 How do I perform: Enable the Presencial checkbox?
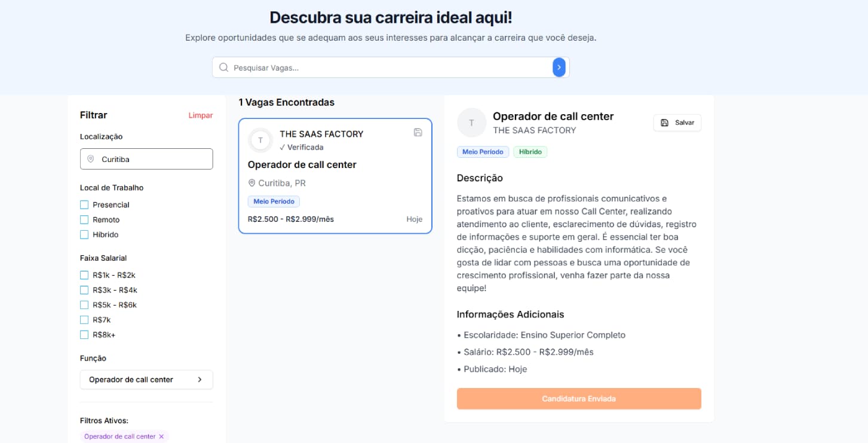[x=84, y=205]
